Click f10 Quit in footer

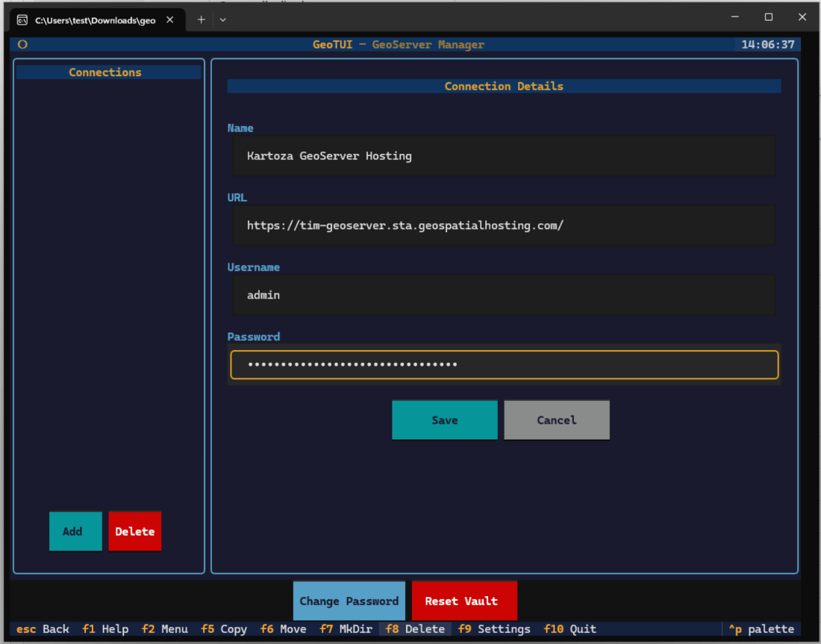point(570,629)
